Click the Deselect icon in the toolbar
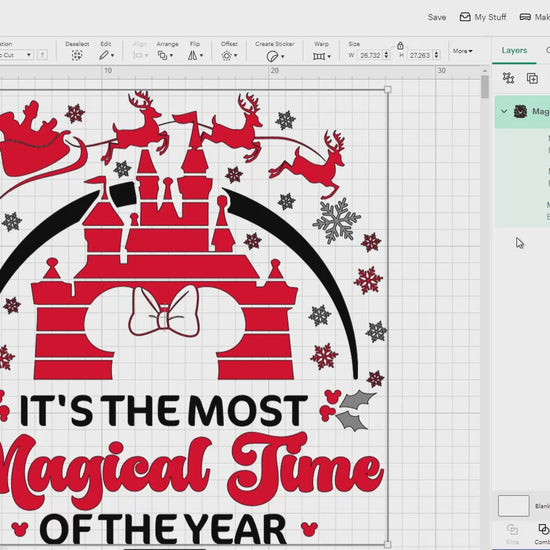 tap(77, 55)
